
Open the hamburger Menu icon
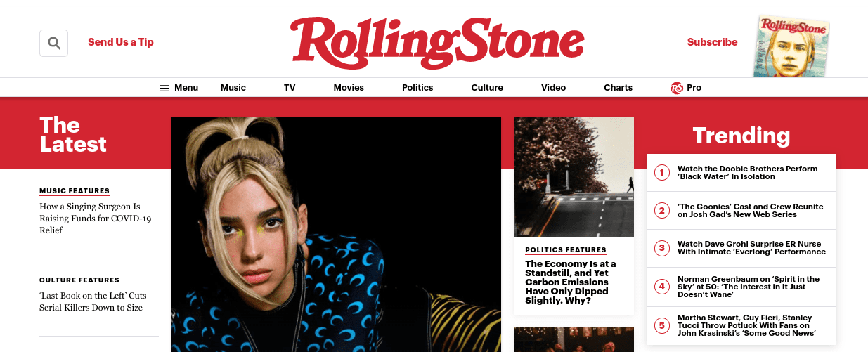pos(164,88)
